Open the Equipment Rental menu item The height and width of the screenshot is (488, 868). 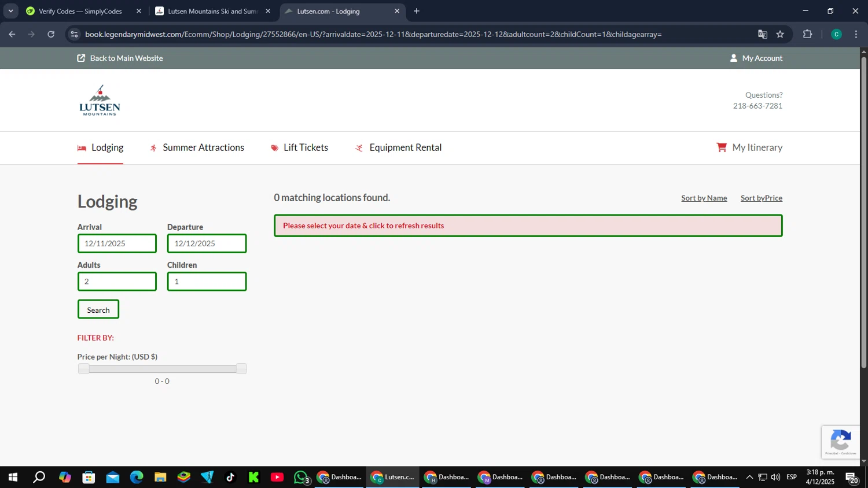pos(405,147)
